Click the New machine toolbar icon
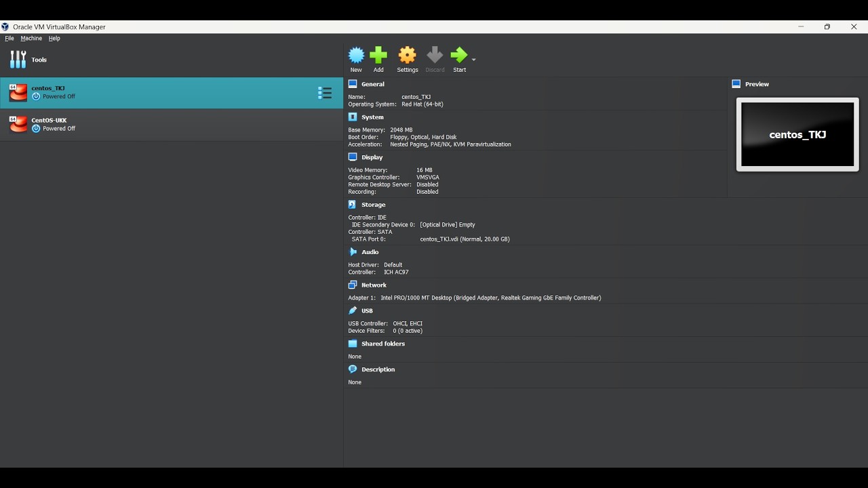This screenshot has width=868, height=488. [x=356, y=55]
